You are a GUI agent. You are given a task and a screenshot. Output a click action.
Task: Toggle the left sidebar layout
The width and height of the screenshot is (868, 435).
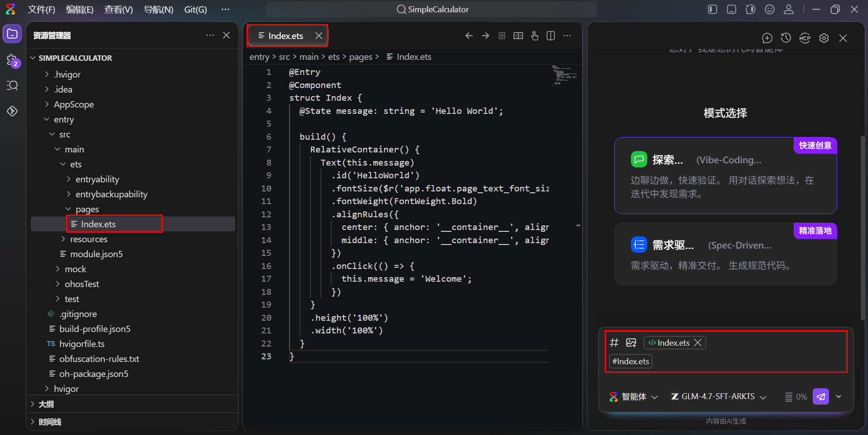tap(713, 10)
